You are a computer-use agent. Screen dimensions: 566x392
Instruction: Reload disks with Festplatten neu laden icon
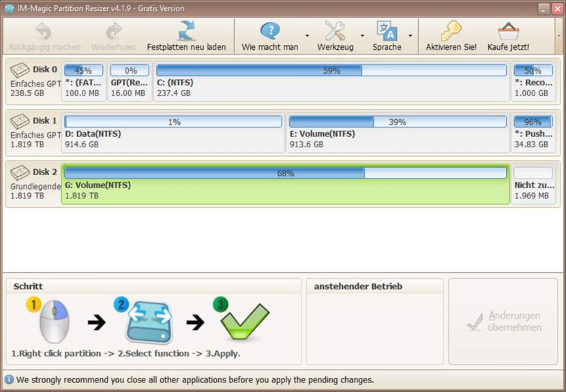(187, 31)
